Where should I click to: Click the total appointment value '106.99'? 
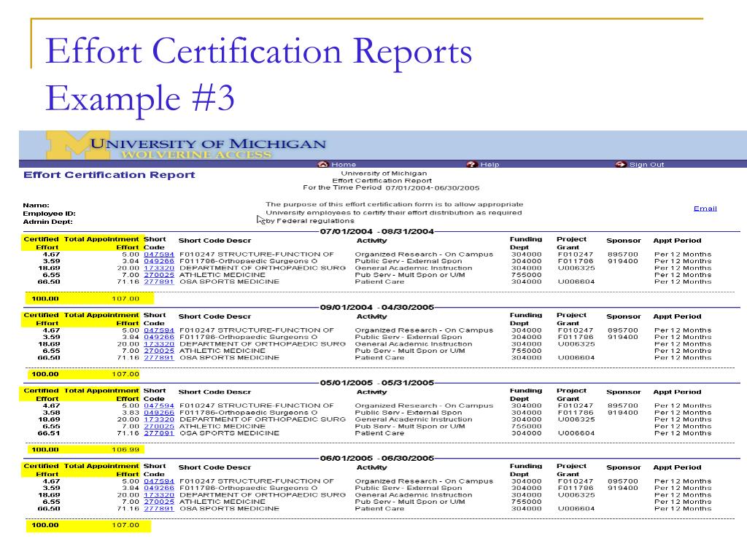click(125, 449)
